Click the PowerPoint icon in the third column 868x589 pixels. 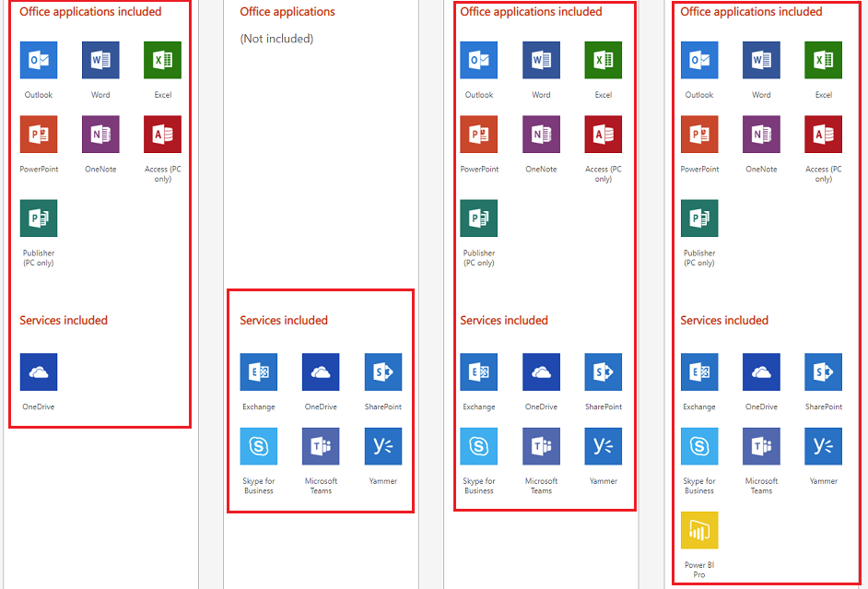click(479, 134)
